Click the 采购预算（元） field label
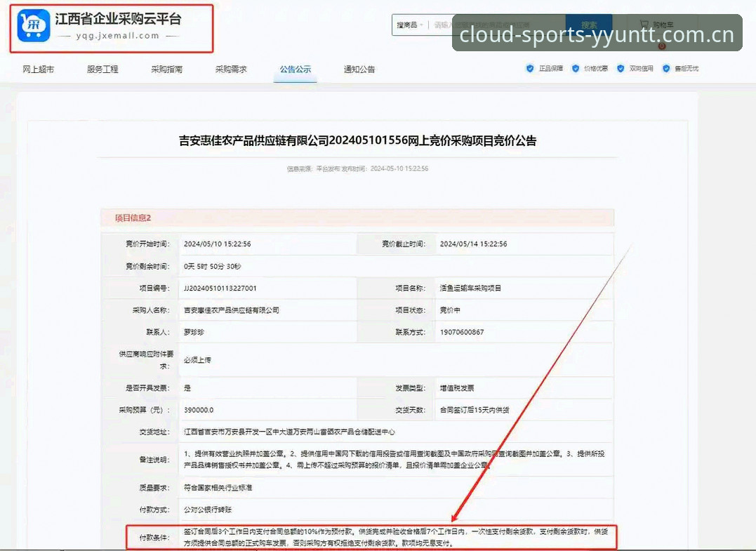This screenshot has width=756, height=551. tap(145, 410)
